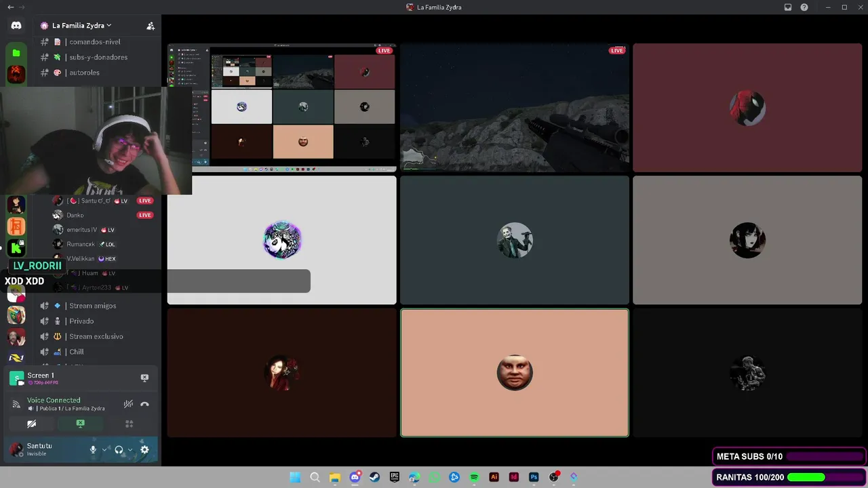Select Danko in voice member list
This screenshot has height=488, width=868.
click(104, 215)
